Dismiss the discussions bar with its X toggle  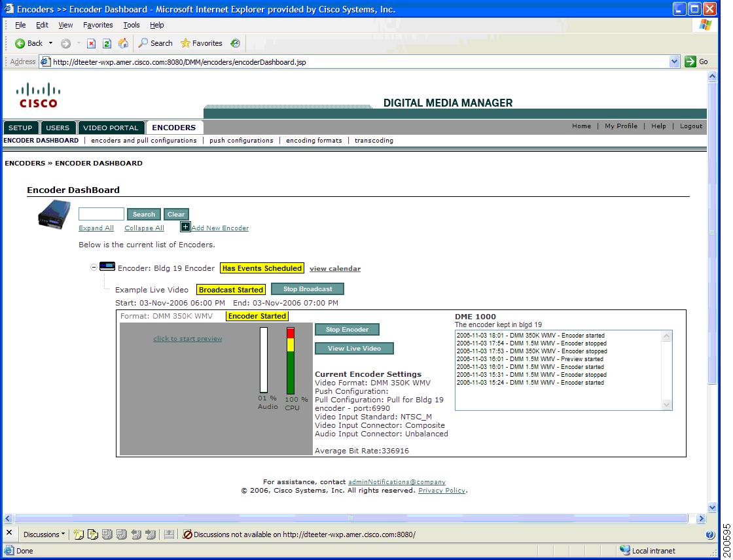coord(9,534)
